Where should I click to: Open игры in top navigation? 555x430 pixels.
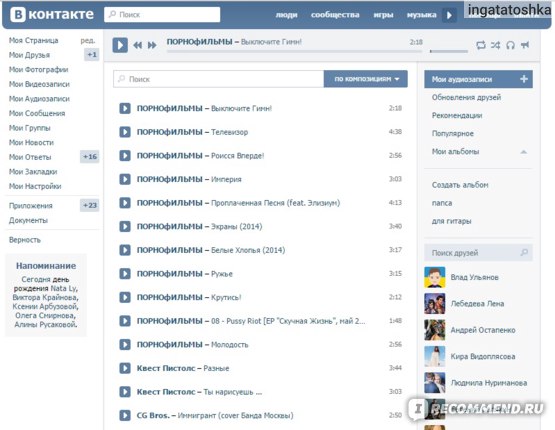pyautogui.click(x=383, y=15)
